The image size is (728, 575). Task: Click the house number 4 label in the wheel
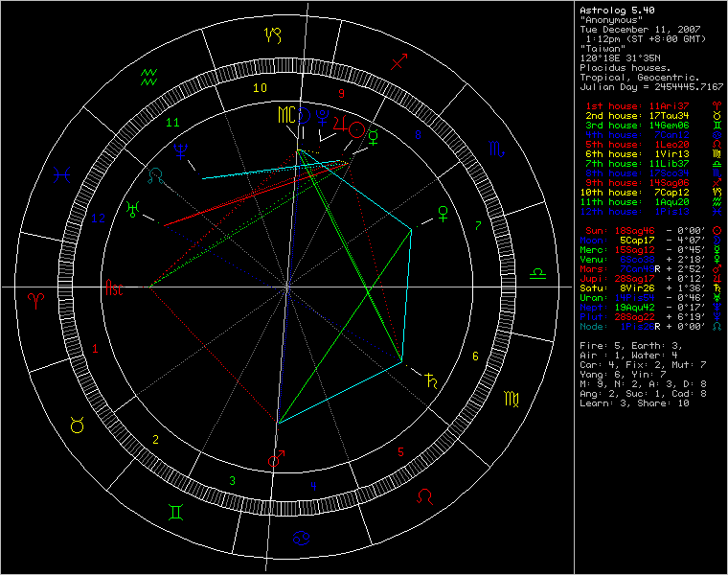click(x=314, y=486)
